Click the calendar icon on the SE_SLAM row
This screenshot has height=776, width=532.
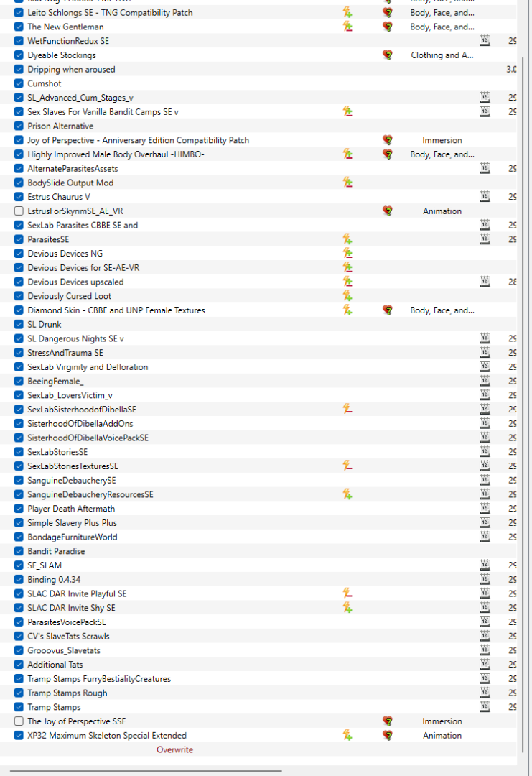pos(485,565)
